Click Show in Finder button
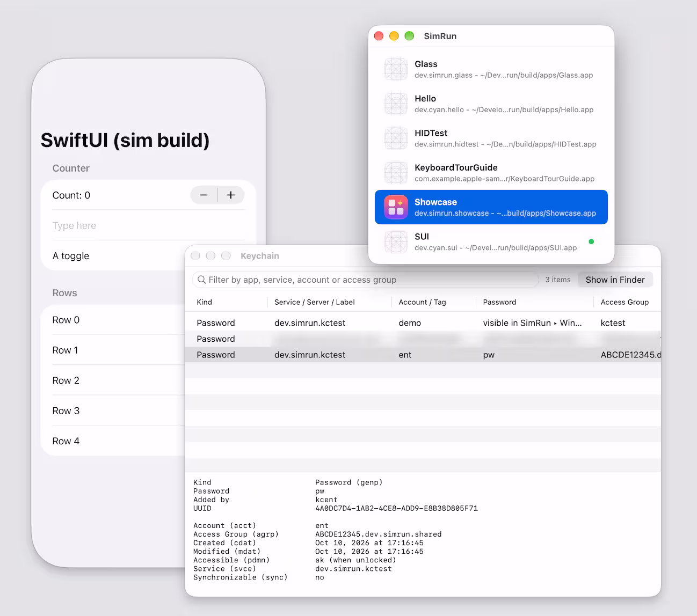Image resolution: width=697 pixels, height=616 pixels. click(615, 280)
